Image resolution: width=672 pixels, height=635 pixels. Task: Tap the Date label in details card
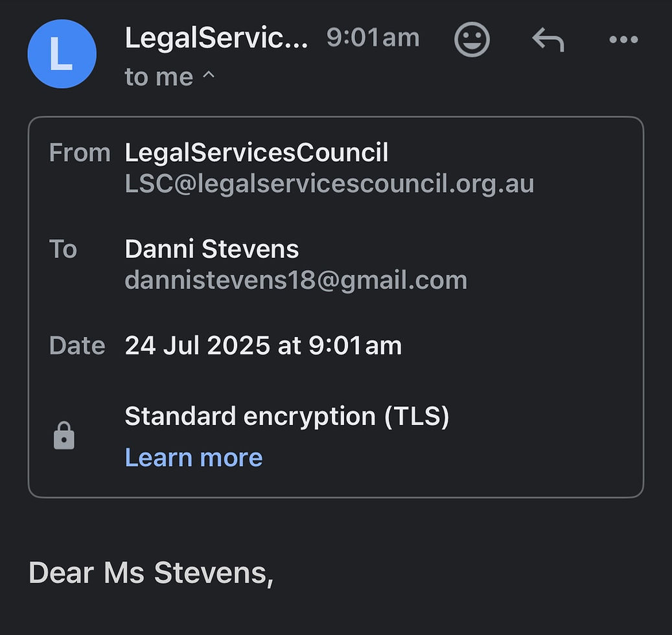coord(77,345)
